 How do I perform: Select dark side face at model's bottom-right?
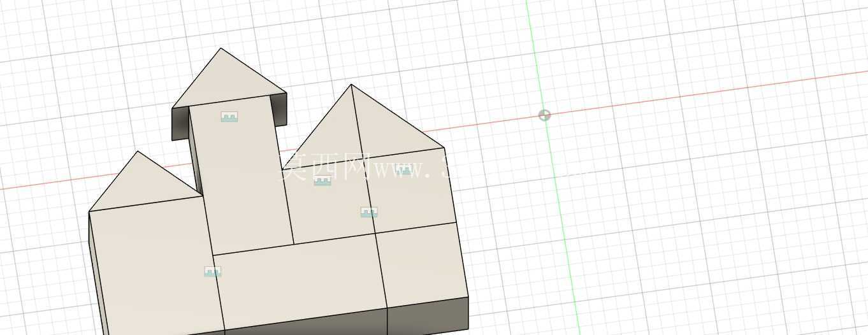click(428, 316)
